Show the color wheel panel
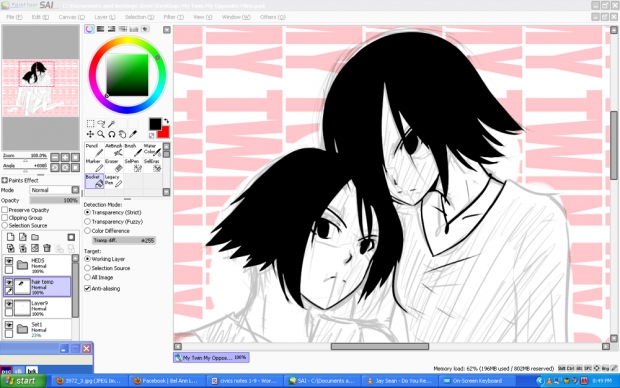620x388 pixels. [89, 29]
